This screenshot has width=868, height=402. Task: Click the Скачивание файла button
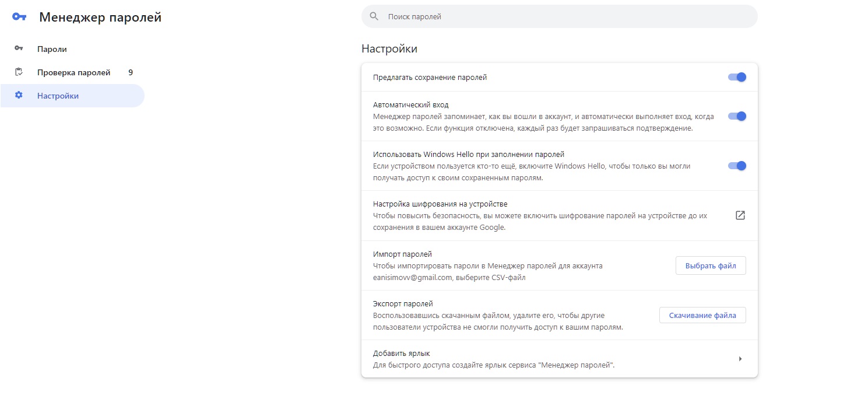point(702,315)
